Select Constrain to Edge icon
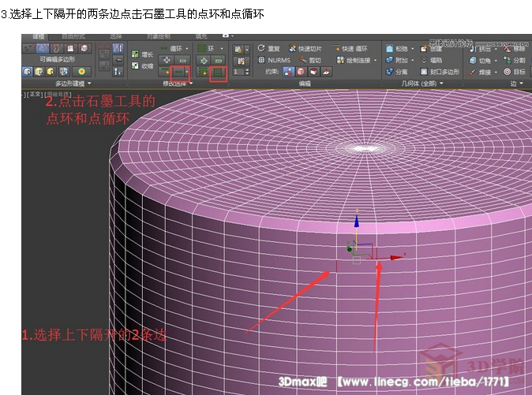532x395 pixels. click(301, 72)
